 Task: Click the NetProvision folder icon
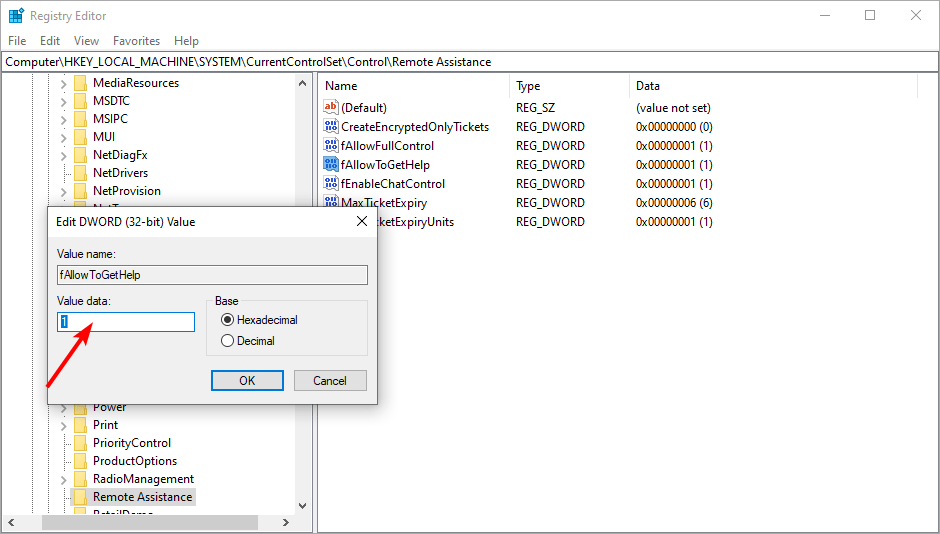[80, 191]
